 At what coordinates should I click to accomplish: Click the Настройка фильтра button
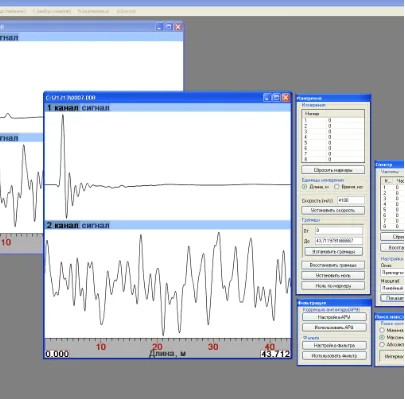[334, 346]
